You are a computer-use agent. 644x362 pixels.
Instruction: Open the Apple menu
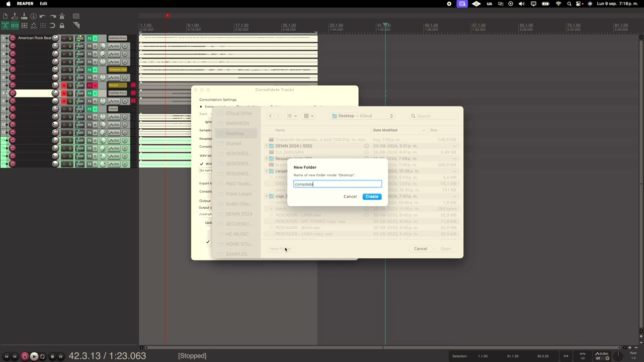[9, 4]
